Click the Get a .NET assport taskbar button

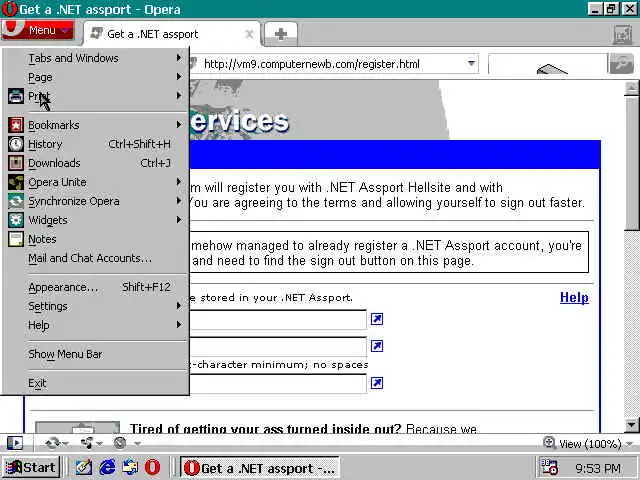(260, 467)
